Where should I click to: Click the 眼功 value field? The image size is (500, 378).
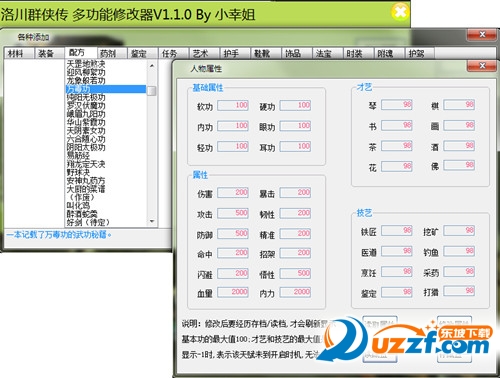295,126
